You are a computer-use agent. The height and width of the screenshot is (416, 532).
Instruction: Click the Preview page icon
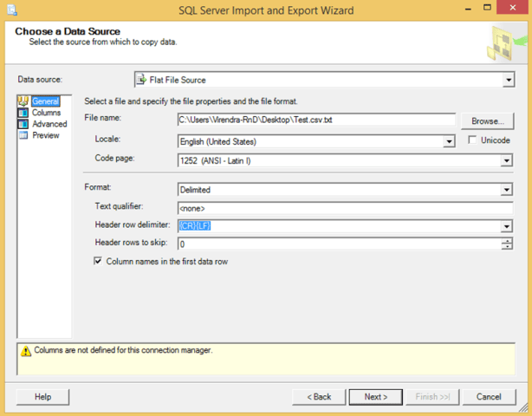(23, 135)
